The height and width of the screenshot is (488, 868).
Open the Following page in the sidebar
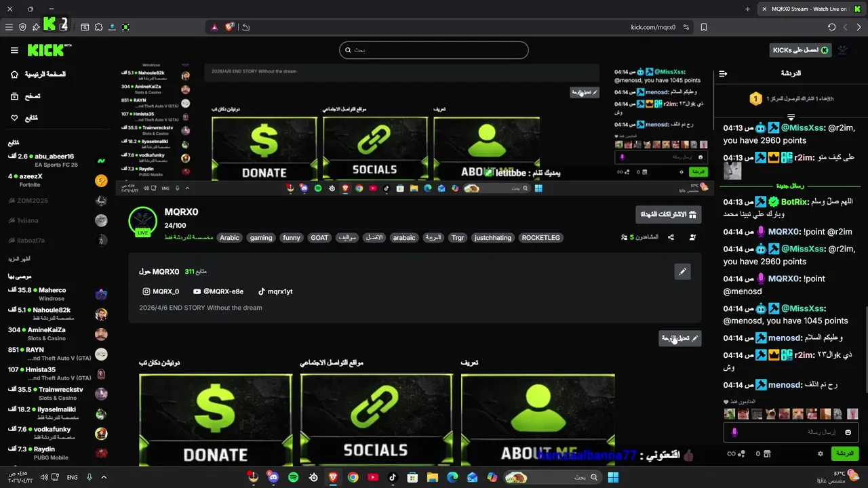pos(25,118)
